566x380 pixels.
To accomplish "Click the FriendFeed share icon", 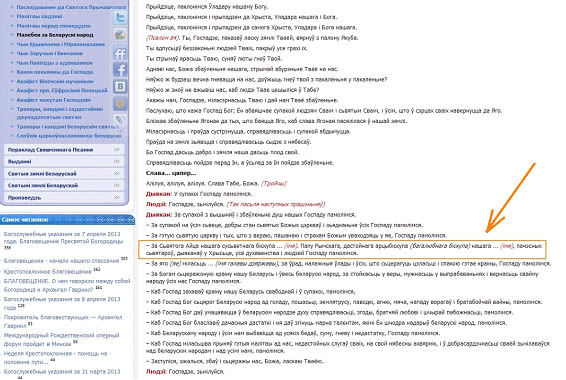I will tap(120, 53).
